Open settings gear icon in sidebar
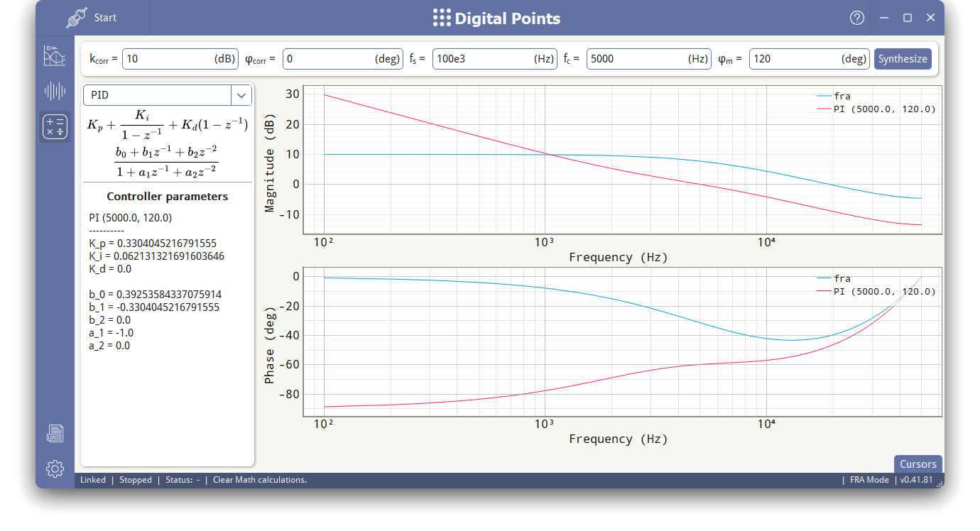 [55, 469]
